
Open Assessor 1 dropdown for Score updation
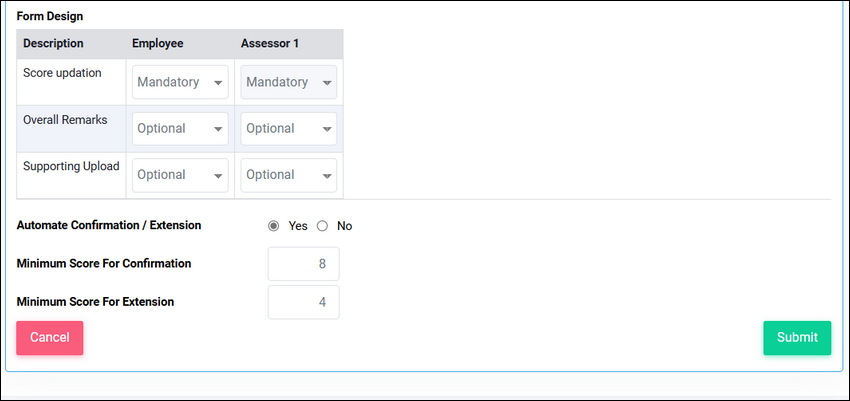pos(288,82)
